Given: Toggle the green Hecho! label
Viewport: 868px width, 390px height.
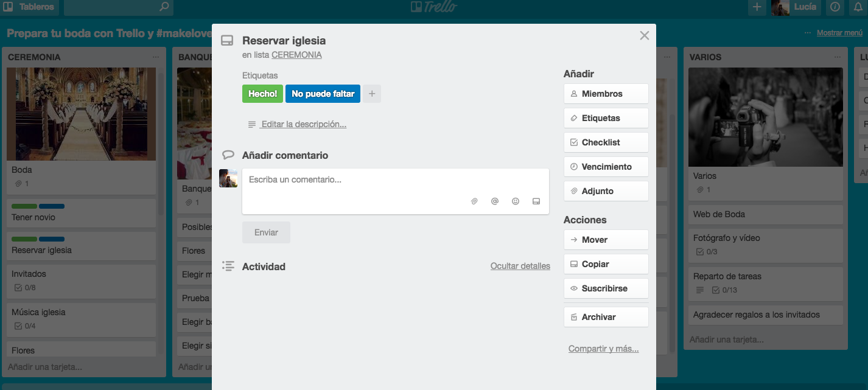Looking at the screenshot, I should coord(262,94).
